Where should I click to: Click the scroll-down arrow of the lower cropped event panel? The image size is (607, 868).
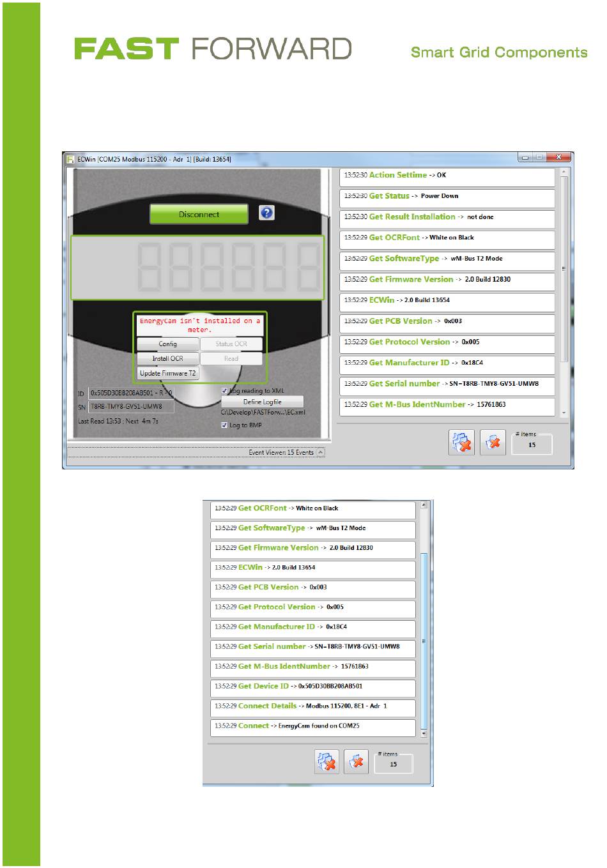pos(424,734)
